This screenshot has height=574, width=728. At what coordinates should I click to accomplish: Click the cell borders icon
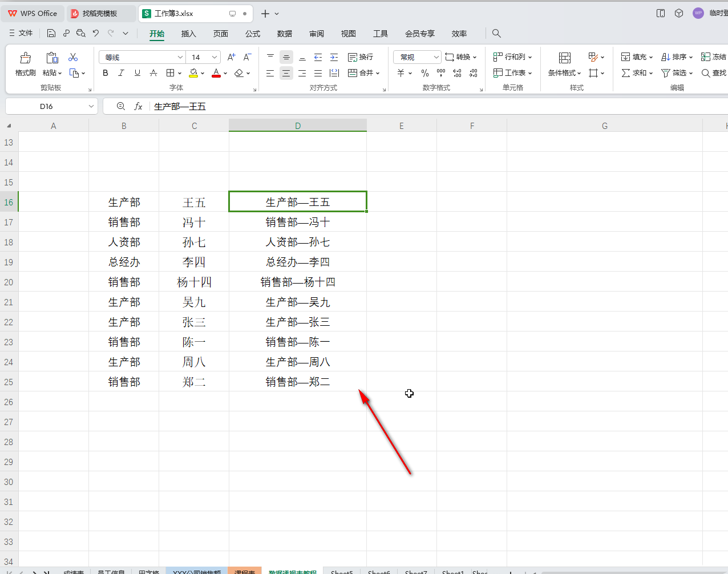click(170, 73)
